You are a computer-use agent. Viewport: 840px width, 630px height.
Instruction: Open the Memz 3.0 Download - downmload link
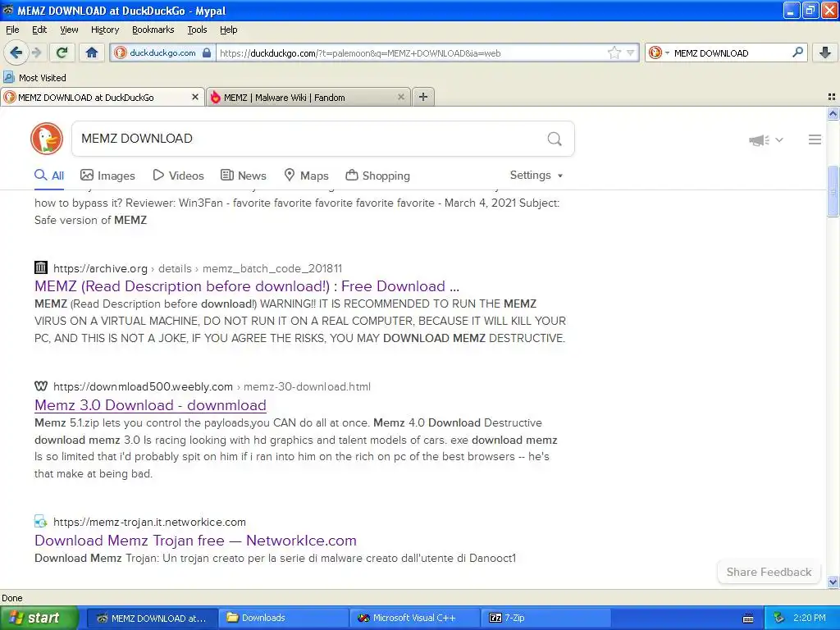point(150,405)
